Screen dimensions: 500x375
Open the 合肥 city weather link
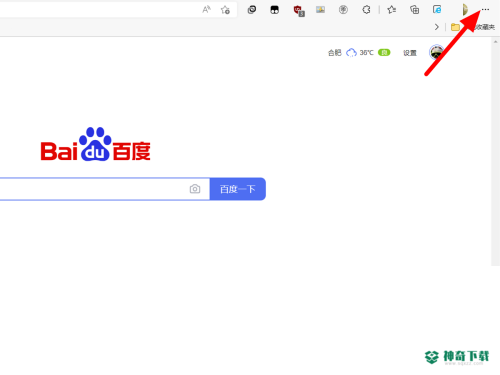pos(335,53)
